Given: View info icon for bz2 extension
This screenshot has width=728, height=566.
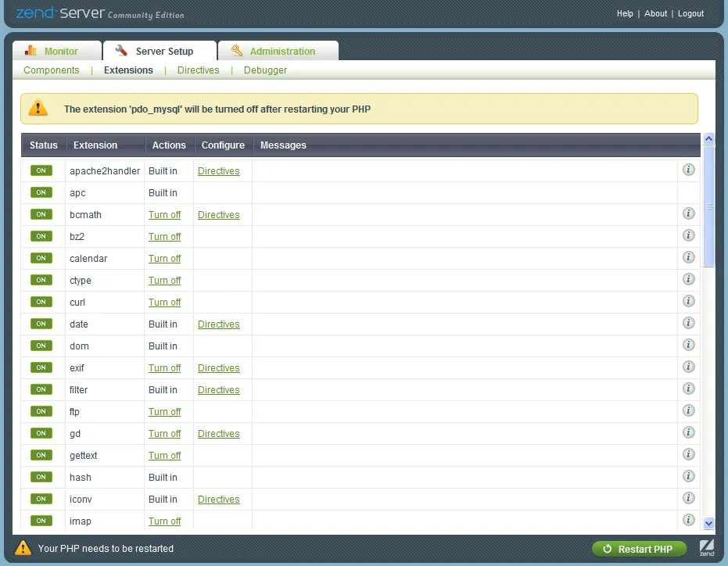Looking at the screenshot, I should click(x=689, y=235).
